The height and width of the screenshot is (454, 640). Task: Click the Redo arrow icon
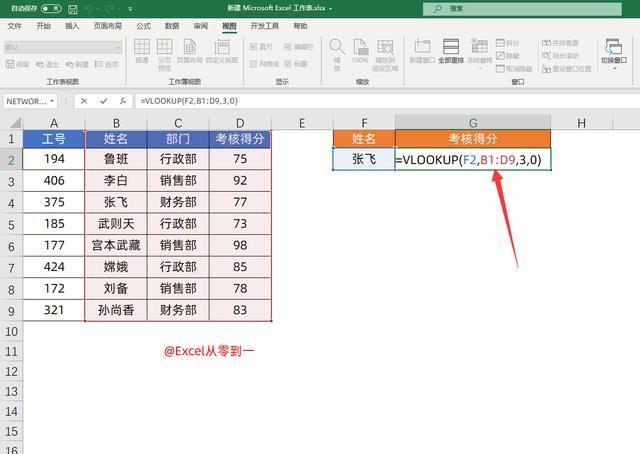(110, 9)
